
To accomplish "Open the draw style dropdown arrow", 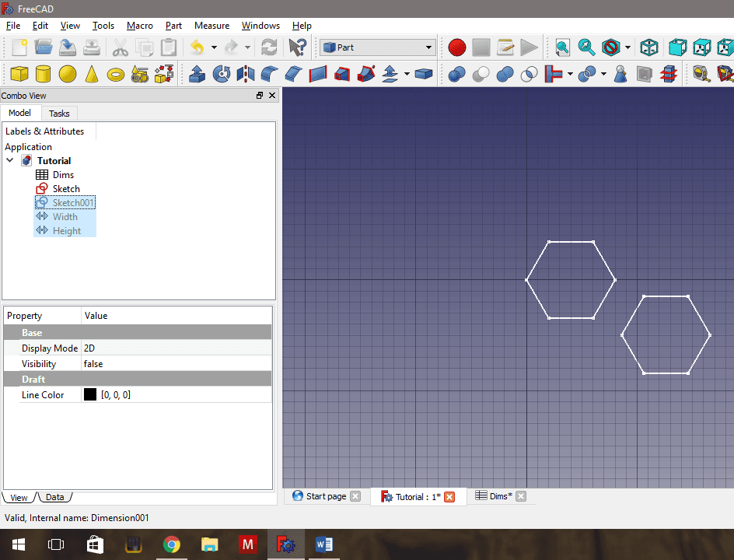I will [627, 47].
